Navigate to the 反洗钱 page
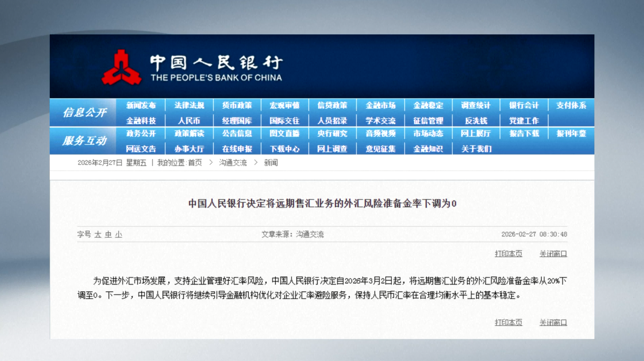 (x=476, y=120)
